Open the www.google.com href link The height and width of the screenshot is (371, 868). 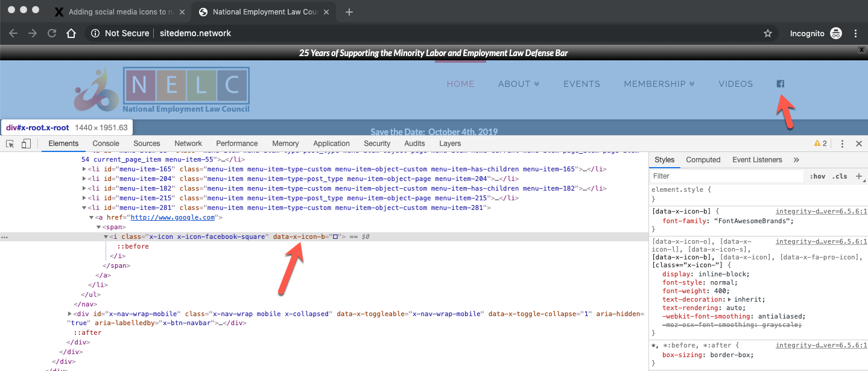(173, 217)
